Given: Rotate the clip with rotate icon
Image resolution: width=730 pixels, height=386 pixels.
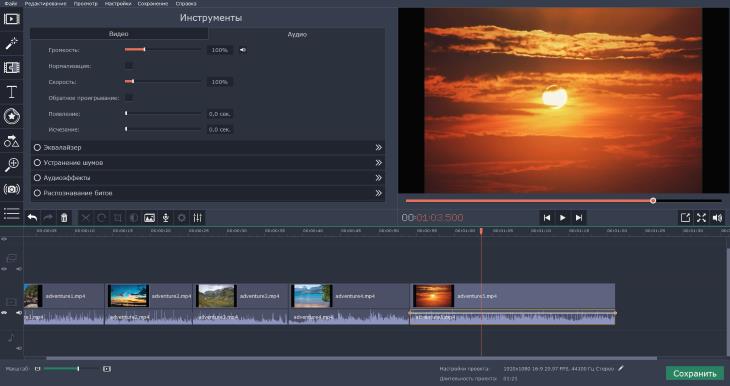Looking at the screenshot, I should click(101, 217).
